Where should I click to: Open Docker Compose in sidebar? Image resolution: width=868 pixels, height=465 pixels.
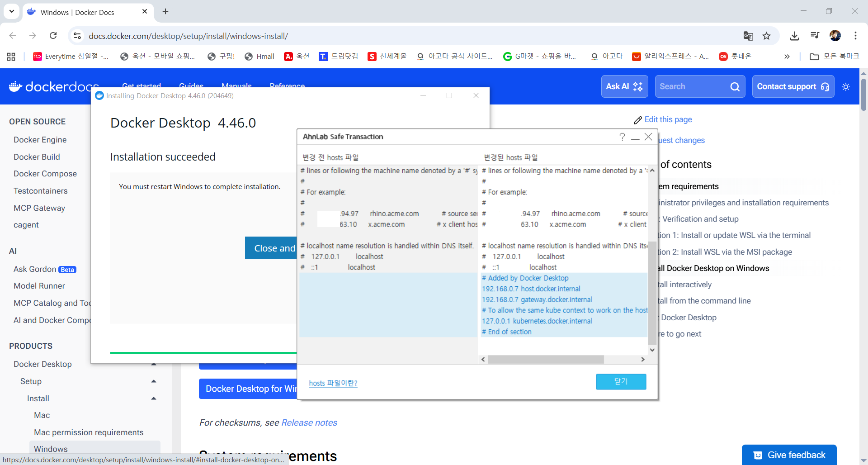click(45, 174)
